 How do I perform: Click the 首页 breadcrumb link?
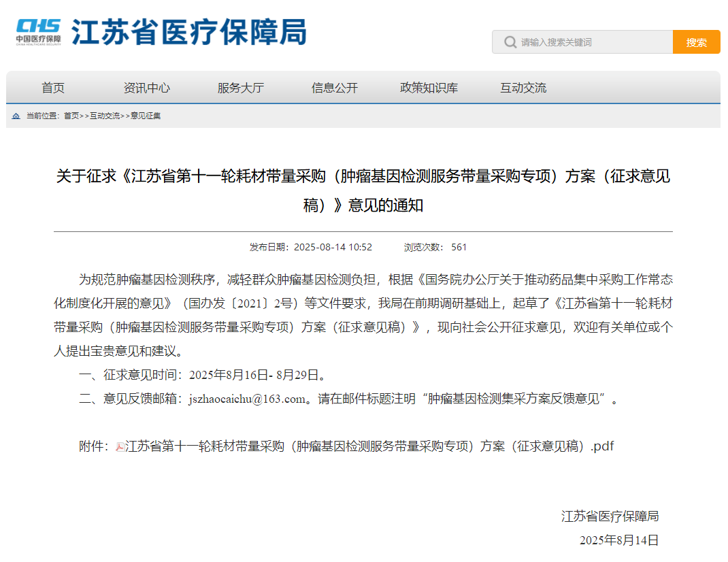pyautogui.click(x=71, y=116)
